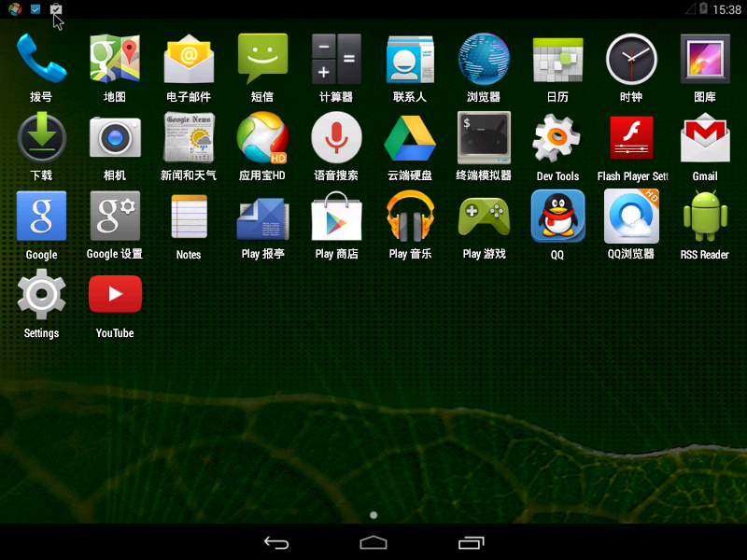Viewport: 747px width, 560px height.
Task: Tap the Back navigation button
Action: coord(276,543)
